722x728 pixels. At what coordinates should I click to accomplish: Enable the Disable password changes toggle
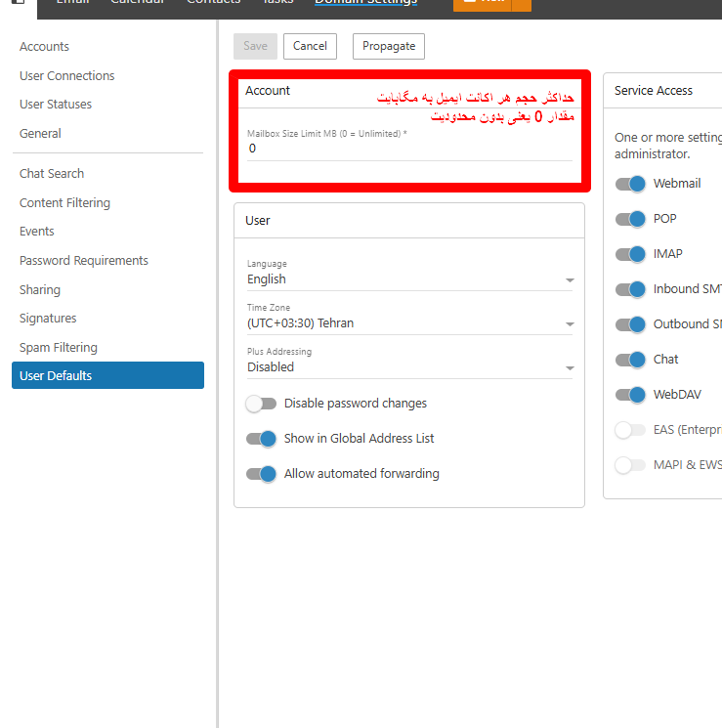pos(261,404)
